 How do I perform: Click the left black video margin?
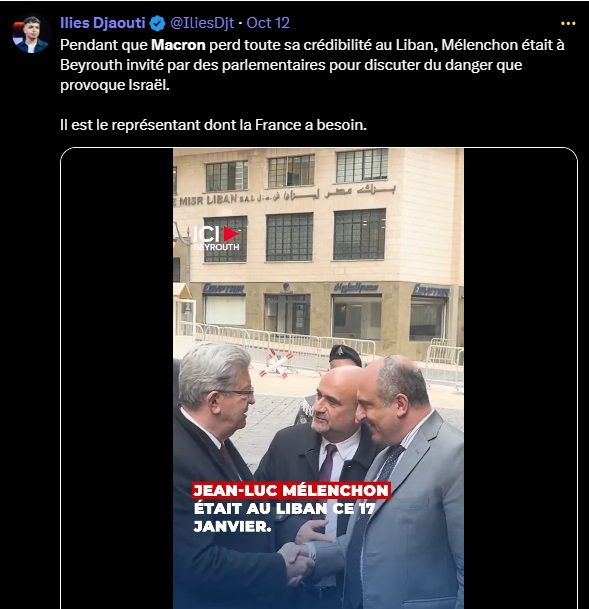tap(117, 378)
